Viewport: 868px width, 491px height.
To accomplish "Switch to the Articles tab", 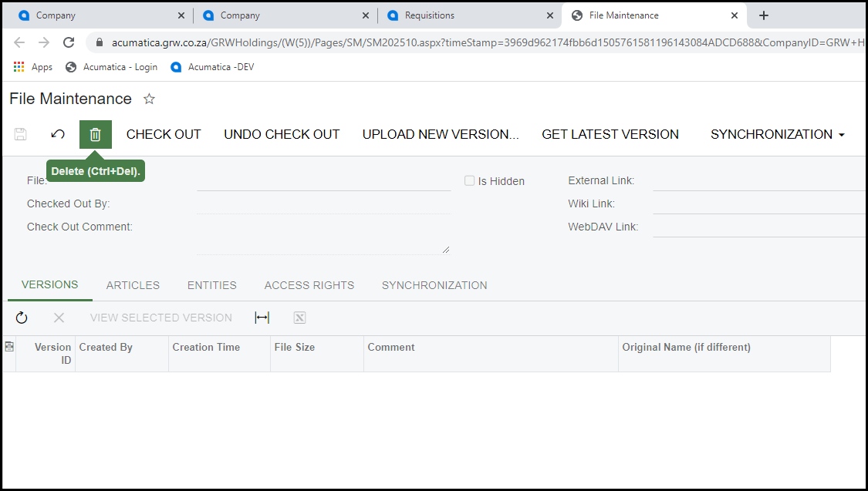I will tap(133, 285).
